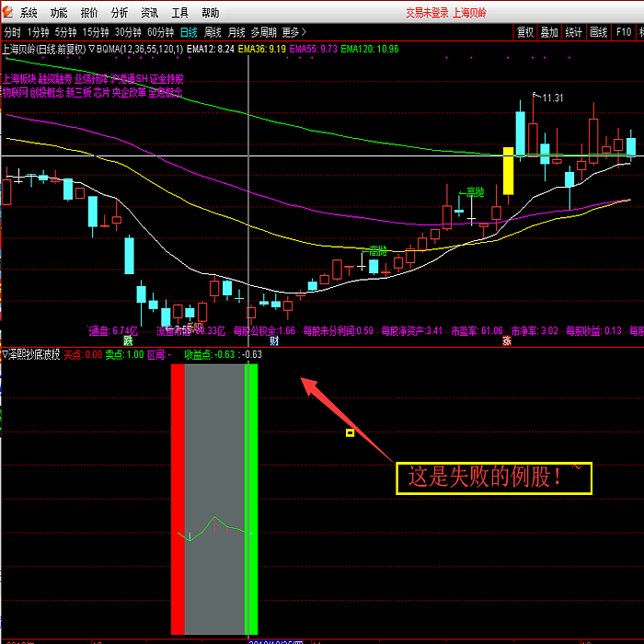The width and height of the screenshot is (644, 644).
Task: Click the 上海贝岭(日线,前复权) chart title
Action: click(44, 50)
